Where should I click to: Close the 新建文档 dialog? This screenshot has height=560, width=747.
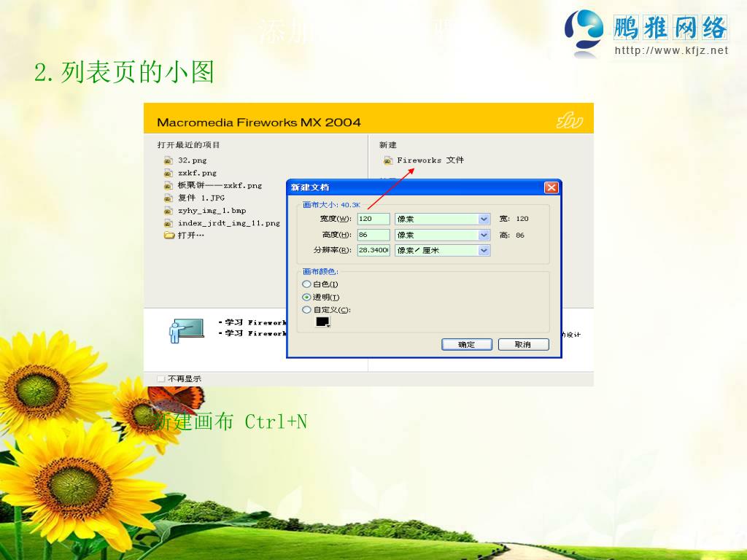point(551,187)
